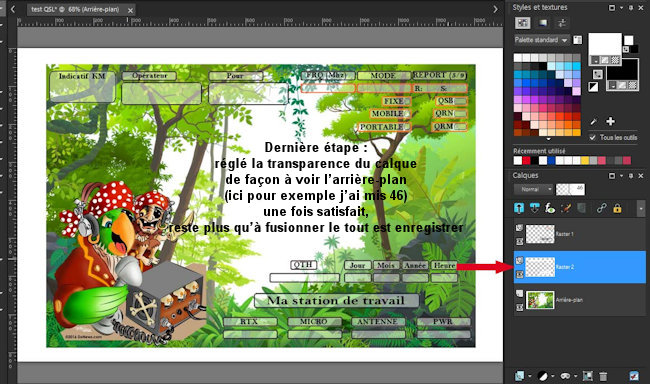Maximize the Styles et textures panel

point(612,7)
